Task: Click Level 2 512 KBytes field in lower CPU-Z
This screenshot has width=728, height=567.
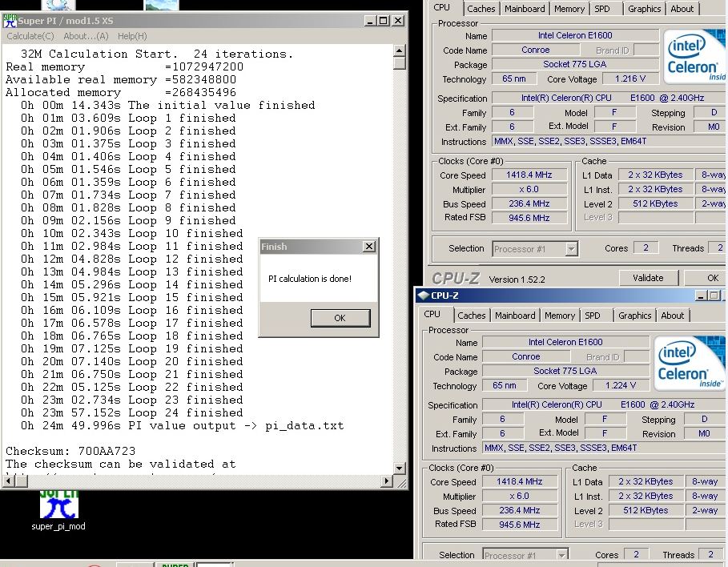Action: click(646, 510)
